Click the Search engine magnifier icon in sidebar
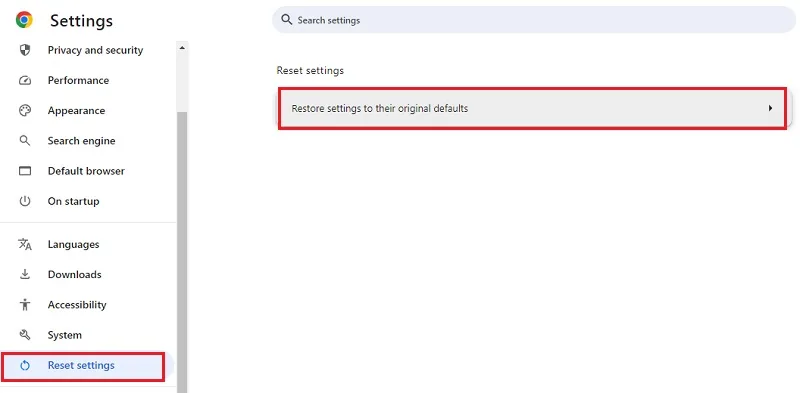The width and height of the screenshot is (800, 393). 24,141
